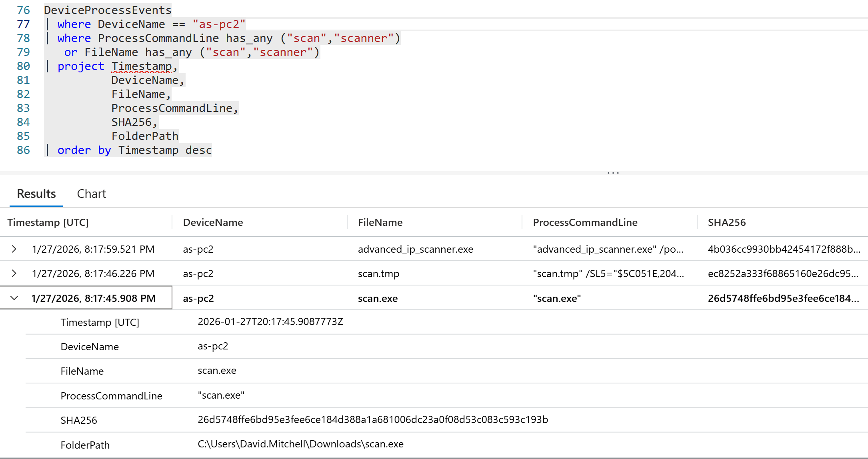Expand the advanced_ip_scanner.exe result row
This screenshot has height=459, width=868.
click(14, 249)
